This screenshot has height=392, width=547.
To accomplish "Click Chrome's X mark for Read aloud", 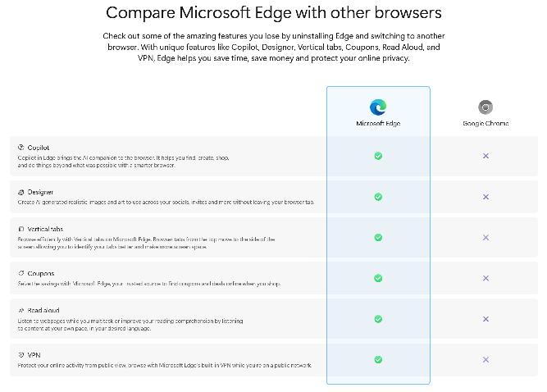I will (x=485, y=319).
